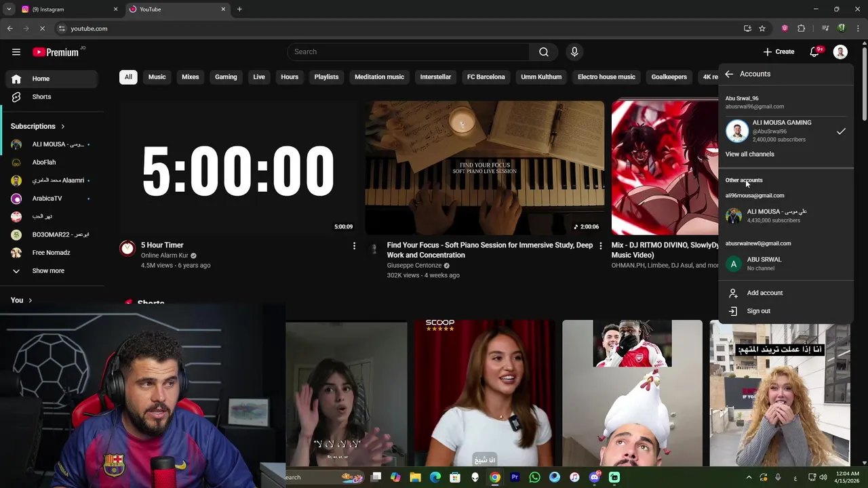Switch to ALI MOUSA 4,430,000 subscribers account
The width and height of the screenshot is (868, 488).
[x=785, y=216]
